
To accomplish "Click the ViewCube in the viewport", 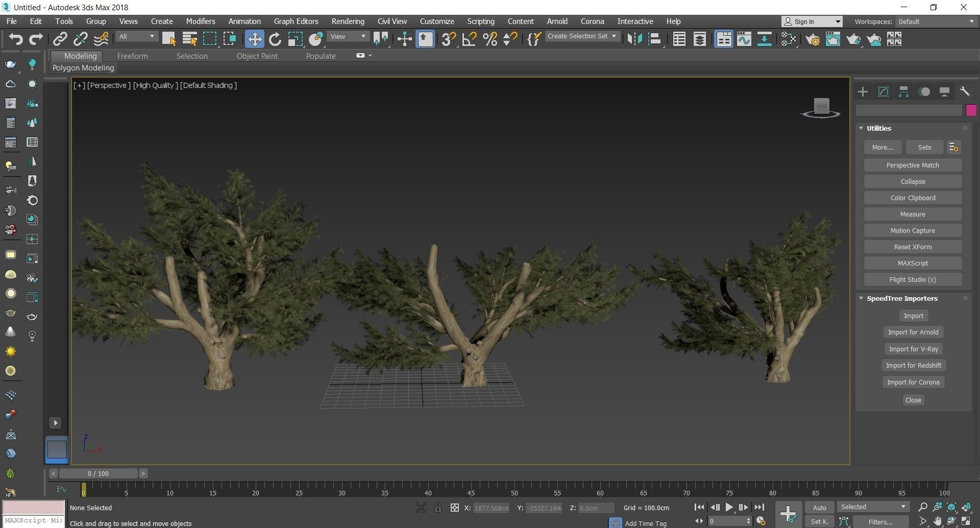I will tap(821, 107).
